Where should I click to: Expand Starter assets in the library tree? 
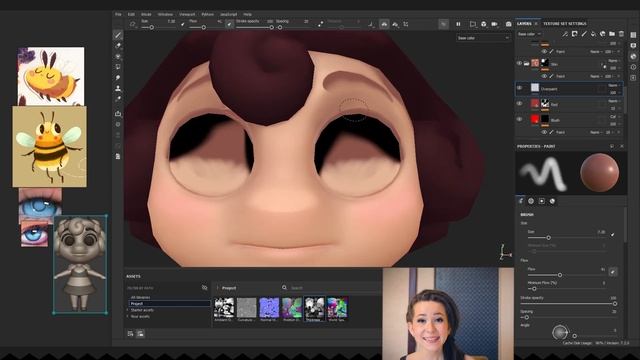(128, 310)
